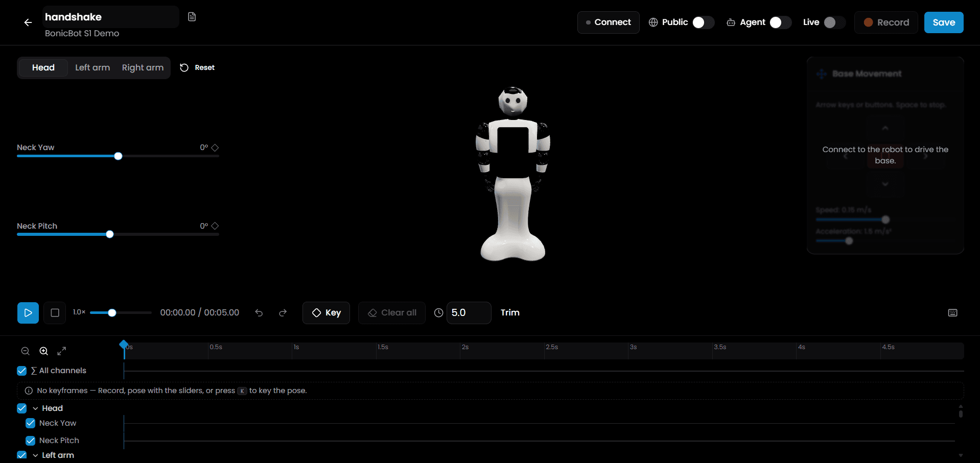Add keyframe diamond for Neck Pitch
980x463 pixels.
(215, 226)
